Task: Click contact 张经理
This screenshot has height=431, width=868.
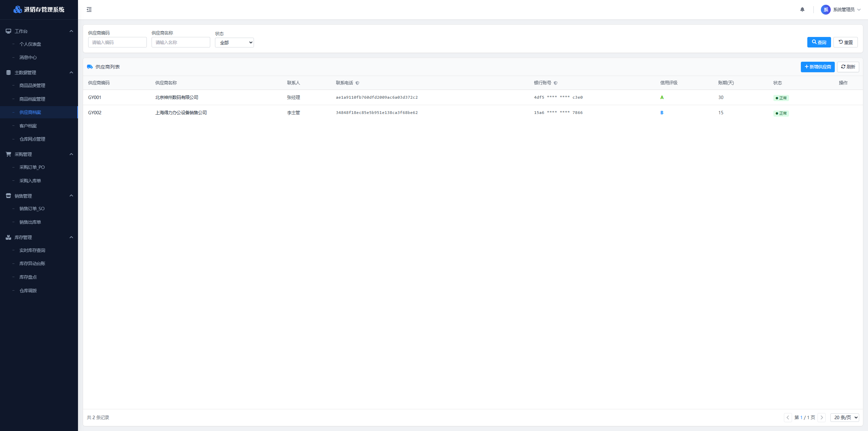Action: tap(294, 97)
